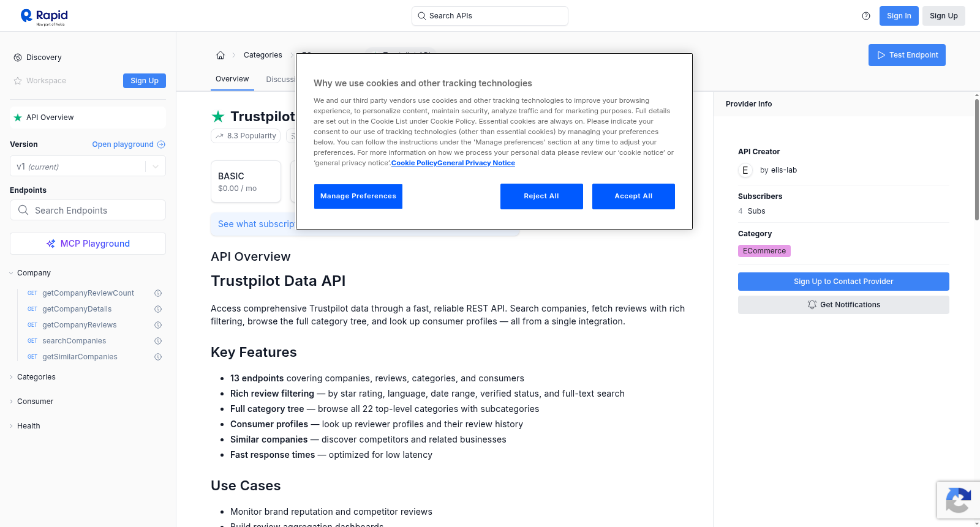Click the Workspace star icon

click(x=18, y=81)
